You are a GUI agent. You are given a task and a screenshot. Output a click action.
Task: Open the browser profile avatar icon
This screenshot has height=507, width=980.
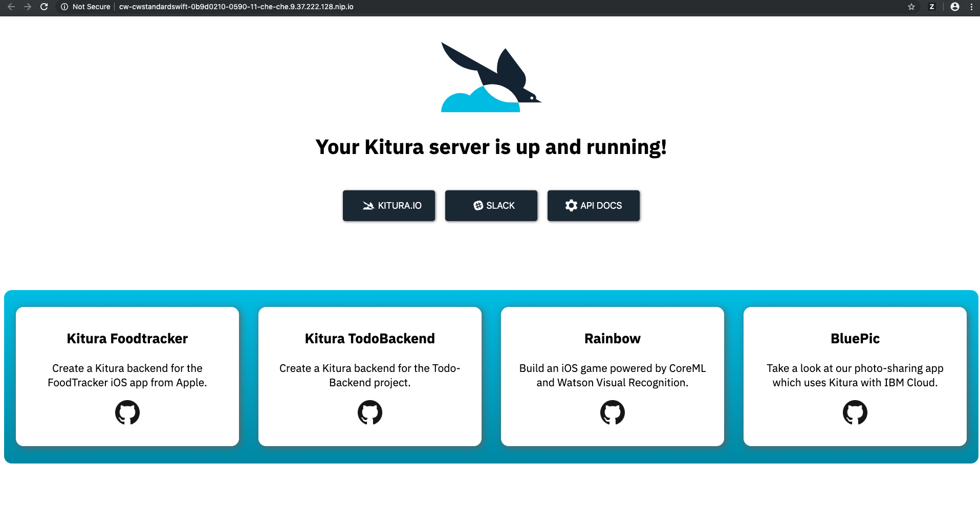coord(955,7)
